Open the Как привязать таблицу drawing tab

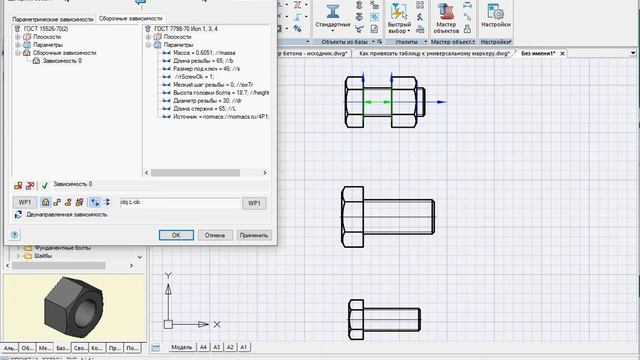(x=434, y=53)
